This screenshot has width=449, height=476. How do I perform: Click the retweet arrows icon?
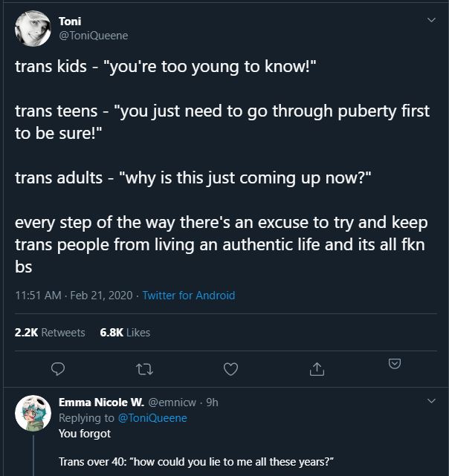coord(146,368)
